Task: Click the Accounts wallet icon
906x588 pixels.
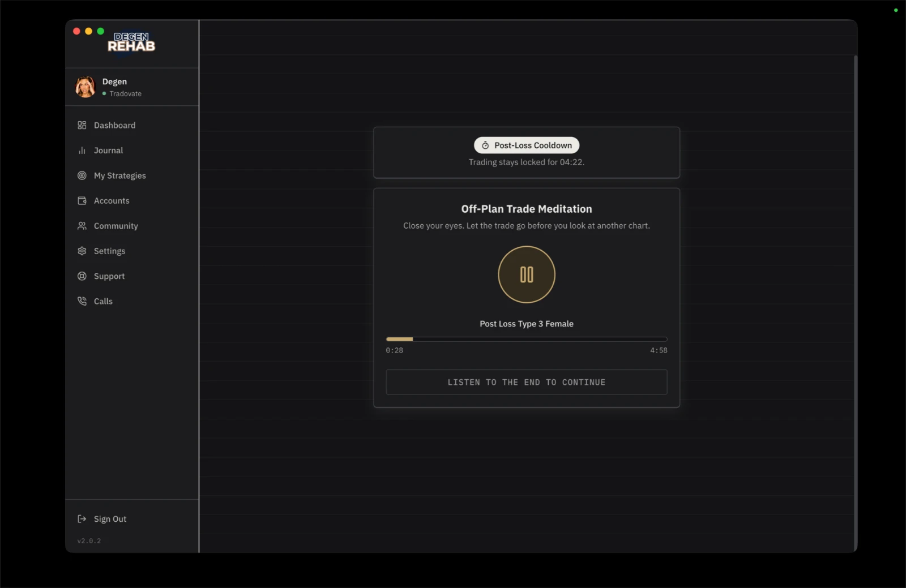Action: point(82,201)
